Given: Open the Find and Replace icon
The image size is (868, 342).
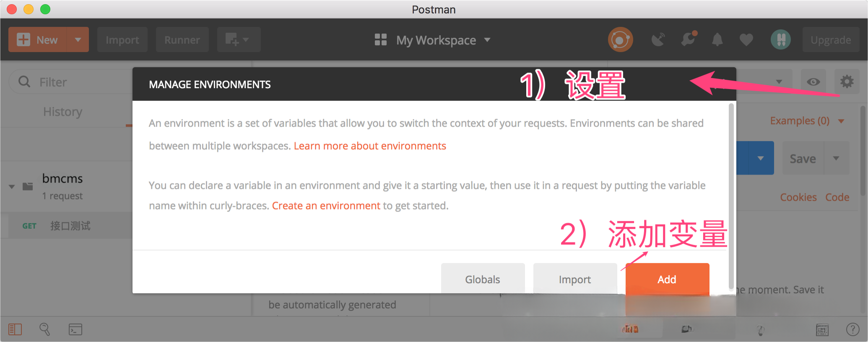Looking at the screenshot, I should click(x=44, y=329).
